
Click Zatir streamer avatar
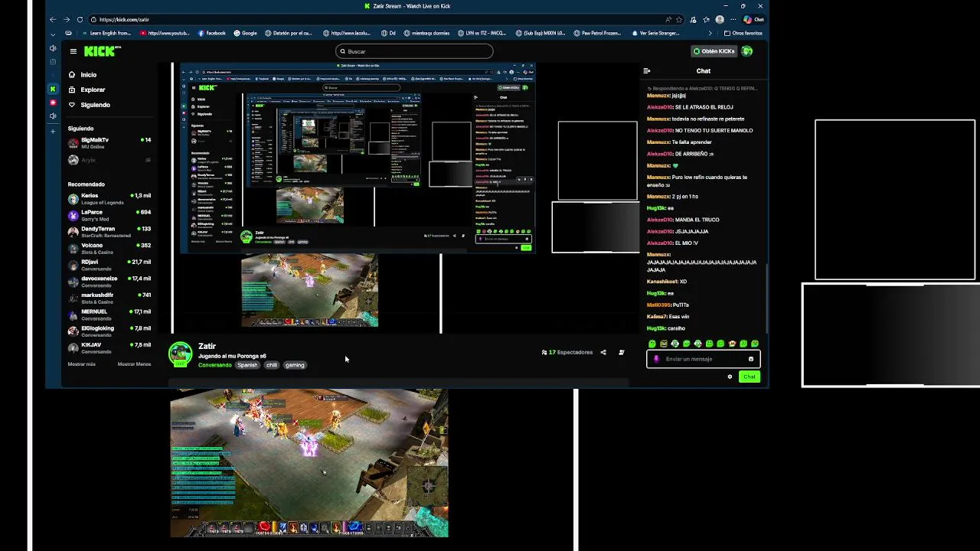click(x=181, y=354)
